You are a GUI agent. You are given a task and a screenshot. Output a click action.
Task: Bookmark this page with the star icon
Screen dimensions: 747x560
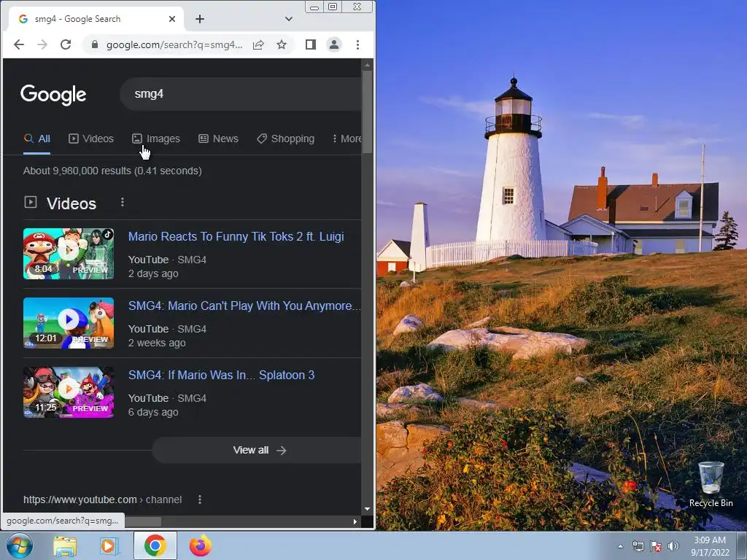click(282, 44)
